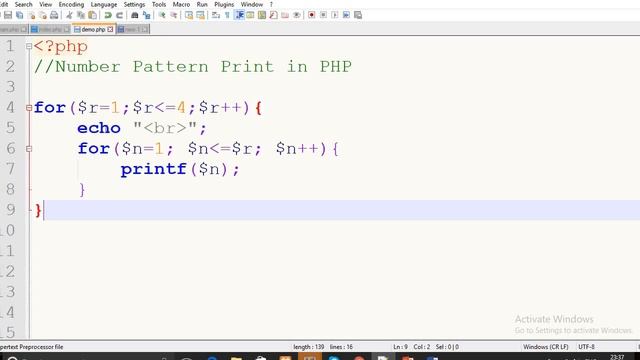This screenshot has width=640, height=360.
Task: Open the Search menu
Action: 23,4
